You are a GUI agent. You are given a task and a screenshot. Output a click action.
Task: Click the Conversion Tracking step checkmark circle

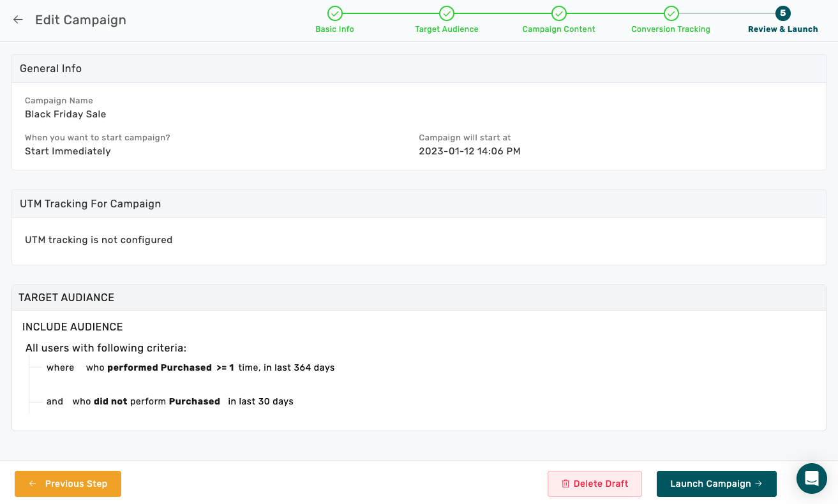tap(671, 13)
